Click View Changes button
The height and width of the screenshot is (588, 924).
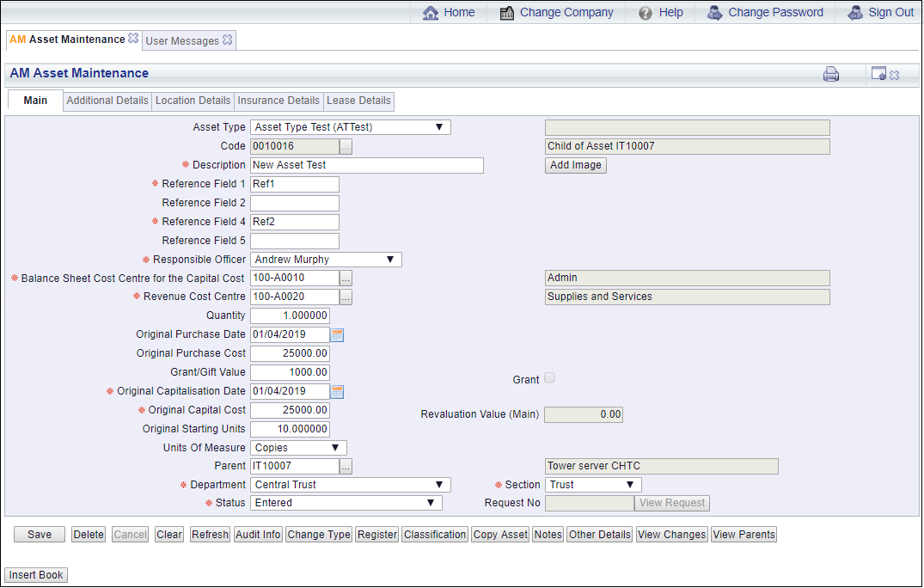point(672,535)
